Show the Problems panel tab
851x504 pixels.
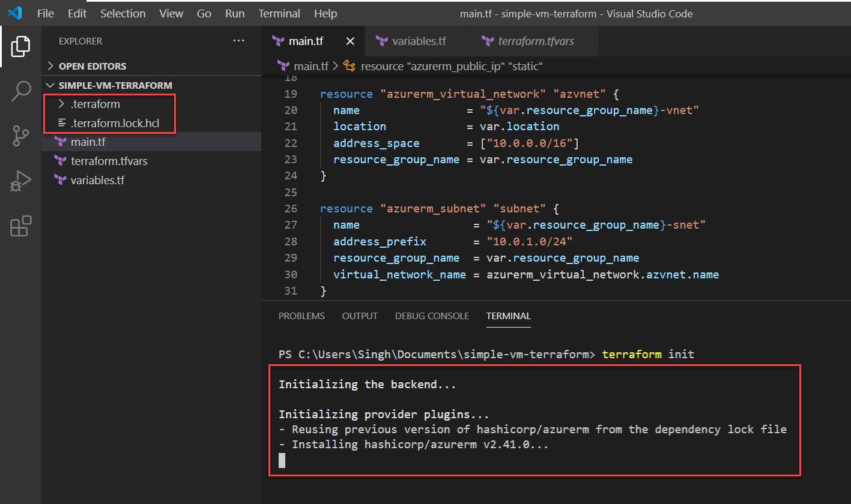(x=301, y=316)
